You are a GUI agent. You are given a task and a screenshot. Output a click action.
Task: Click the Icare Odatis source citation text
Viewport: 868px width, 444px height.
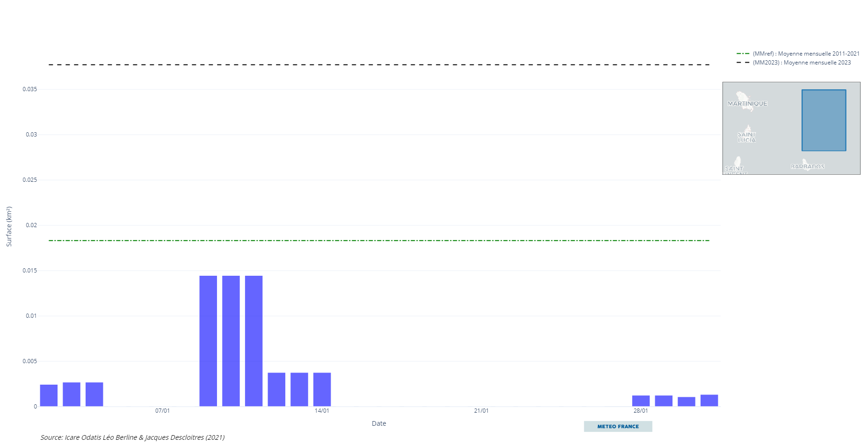pyautogui.click(x=132, y=437)
